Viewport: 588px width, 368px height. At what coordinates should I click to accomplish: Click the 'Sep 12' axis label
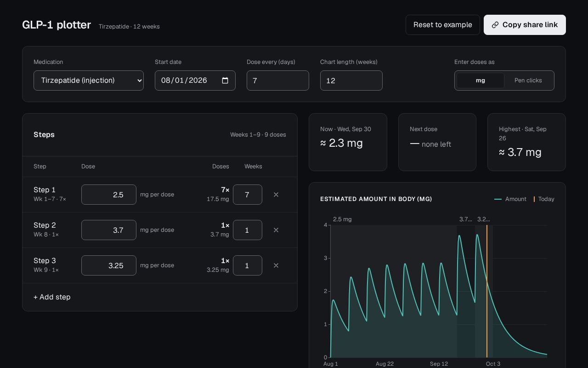point(439,364)
